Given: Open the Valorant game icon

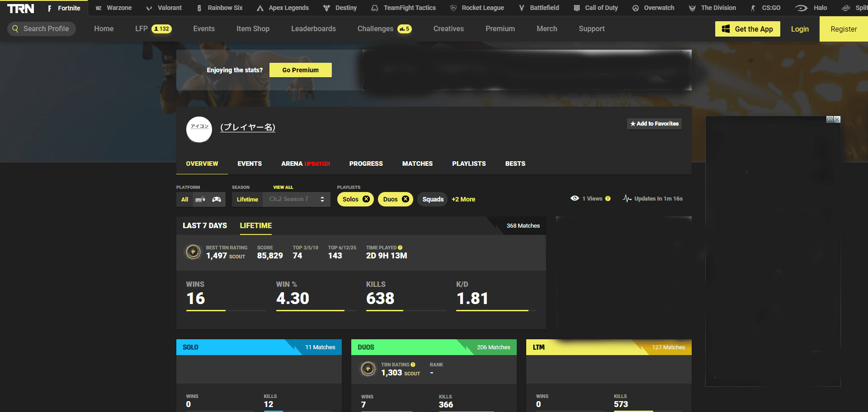Looking at the screenshot, I should 149,8.
